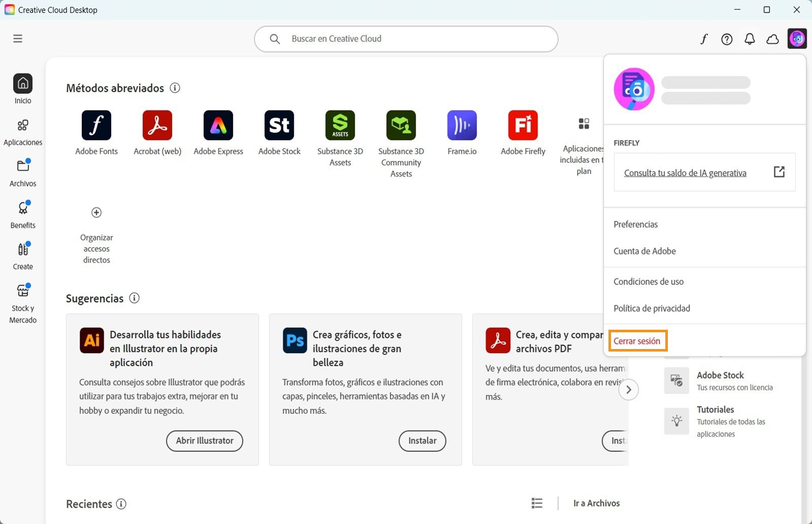Open Política de privacidad
This screenshot has height=524, width=812.
[652, 308]
